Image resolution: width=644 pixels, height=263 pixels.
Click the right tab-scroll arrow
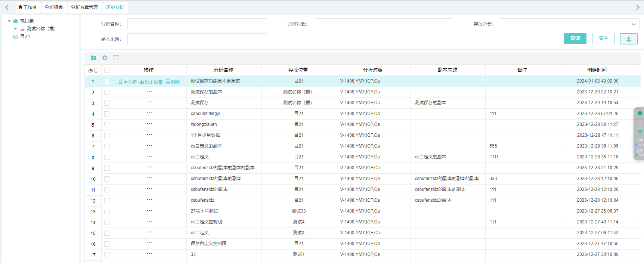tap(638, 7)
